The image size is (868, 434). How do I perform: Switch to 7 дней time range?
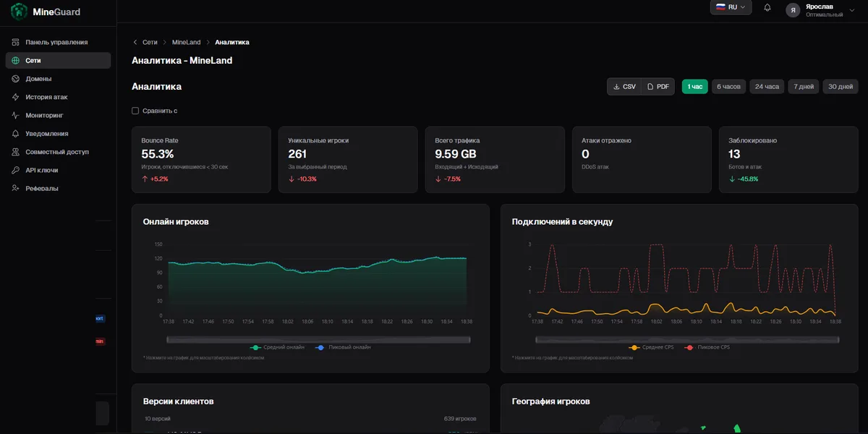click(804, 87)
